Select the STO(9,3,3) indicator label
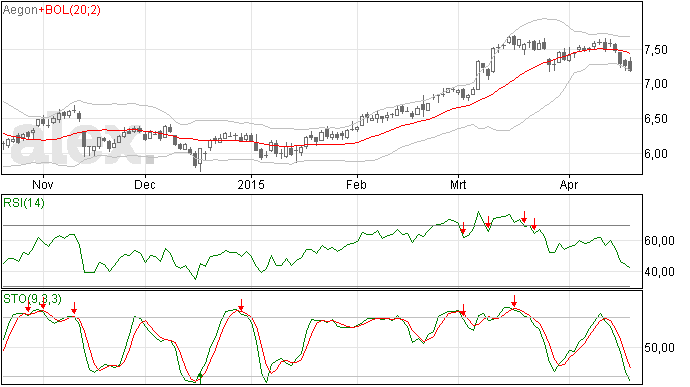690x387 pixels. click(32, 299)
